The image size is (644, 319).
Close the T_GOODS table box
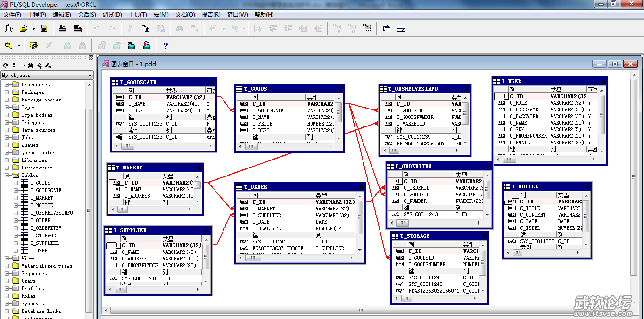pos(340,89)
